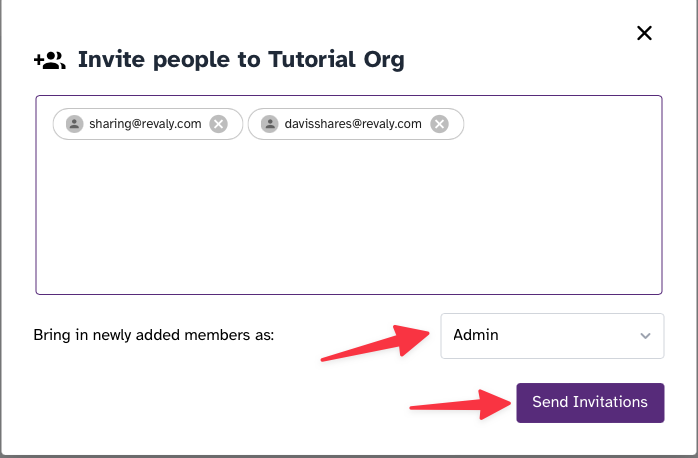Close the invite dialog with the X

[644, 33]
